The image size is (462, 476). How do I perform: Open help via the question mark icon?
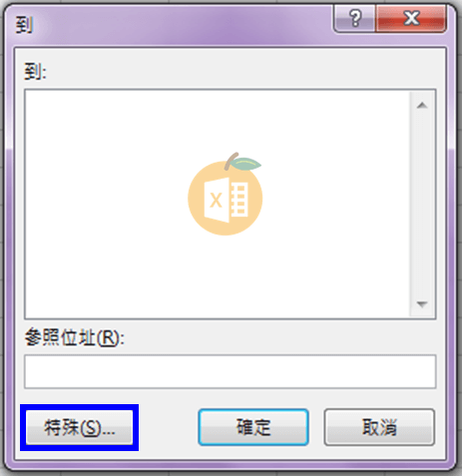[355, 19]
